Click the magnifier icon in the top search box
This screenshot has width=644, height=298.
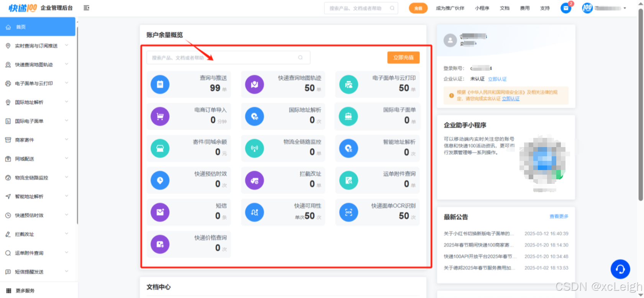392,8
